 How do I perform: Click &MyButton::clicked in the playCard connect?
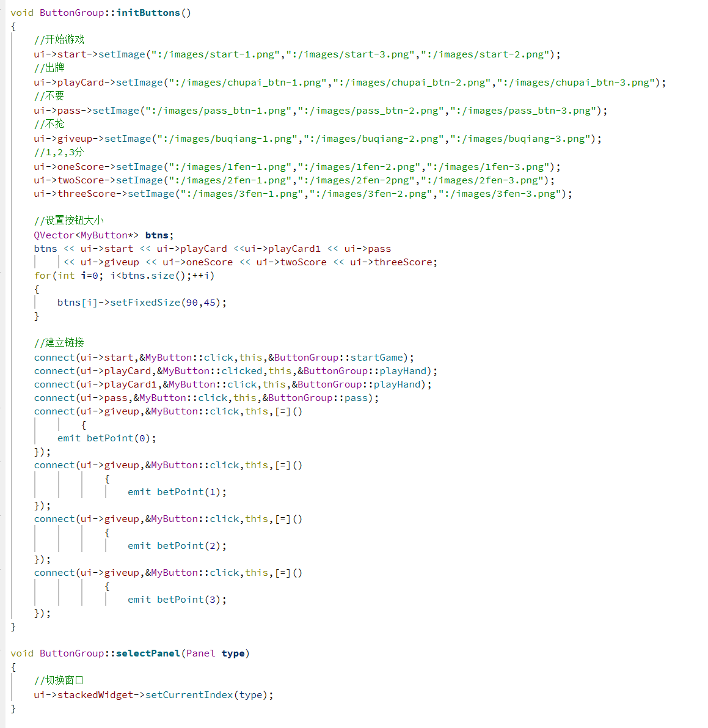pos(210,371)
